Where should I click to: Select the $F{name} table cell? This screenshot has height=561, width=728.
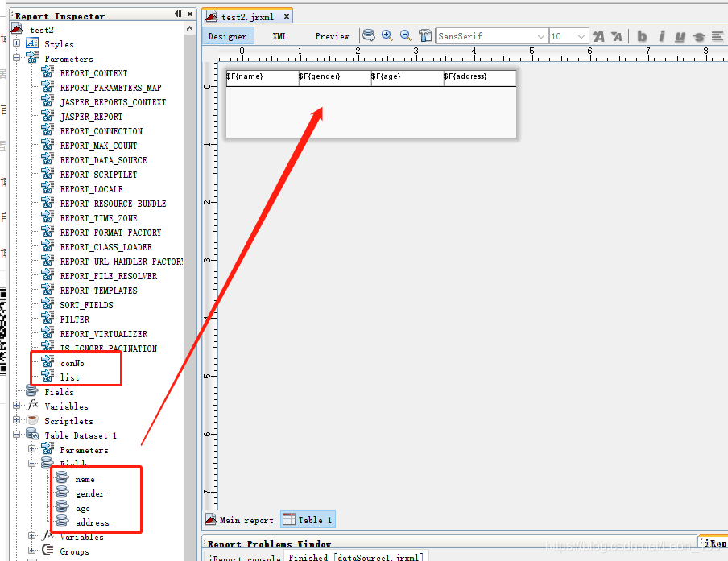coord(263,78)
